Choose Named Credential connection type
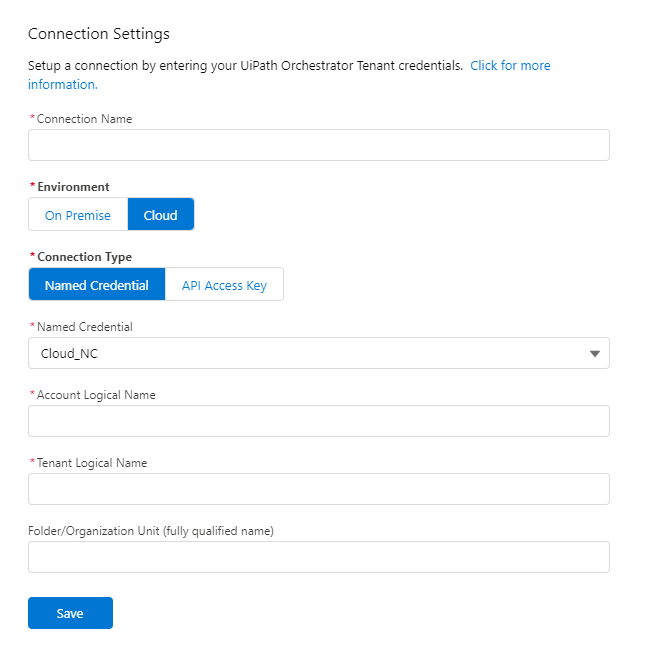 [x=97, y=285]
